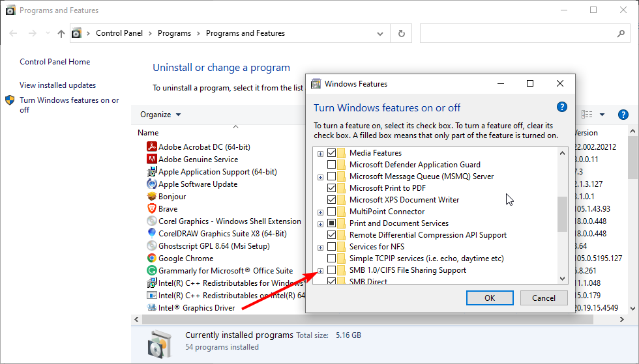Click Programs and Features breadcrumb segment

coord(245,33)
